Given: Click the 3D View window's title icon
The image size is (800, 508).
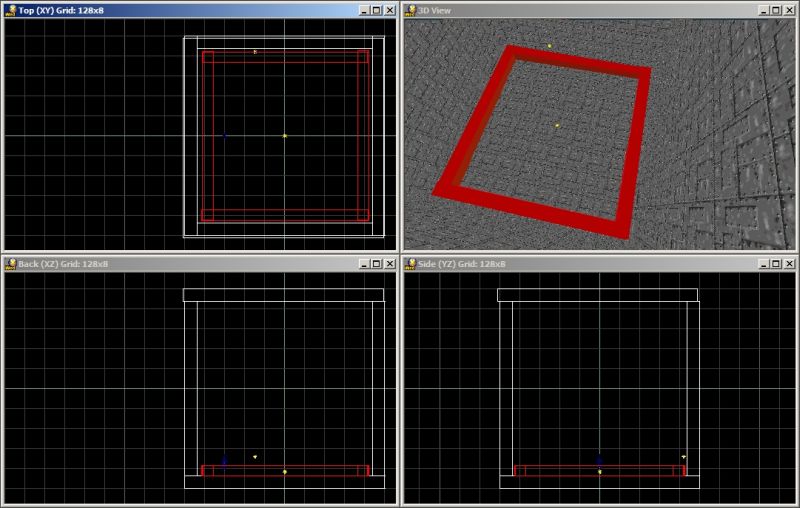Looking at the screenshot, I should (410, 10).
